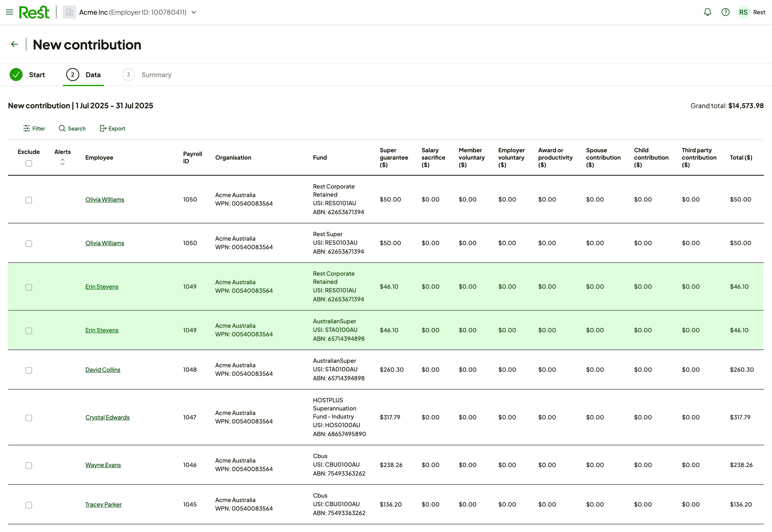Image resolution: width=772 pixels, height=532 pixels.
Task: Open the hamburger navigation menu
Action: (x=9, y=12)
